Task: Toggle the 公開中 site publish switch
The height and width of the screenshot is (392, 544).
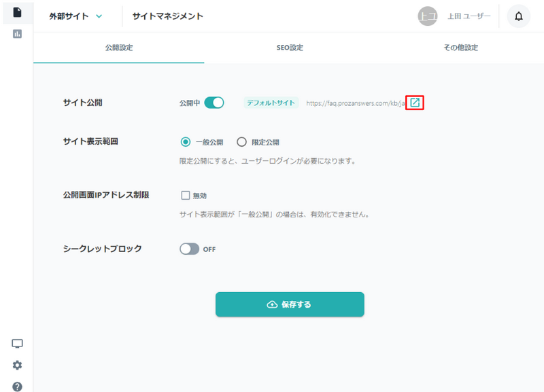Action: click(214, 103)
